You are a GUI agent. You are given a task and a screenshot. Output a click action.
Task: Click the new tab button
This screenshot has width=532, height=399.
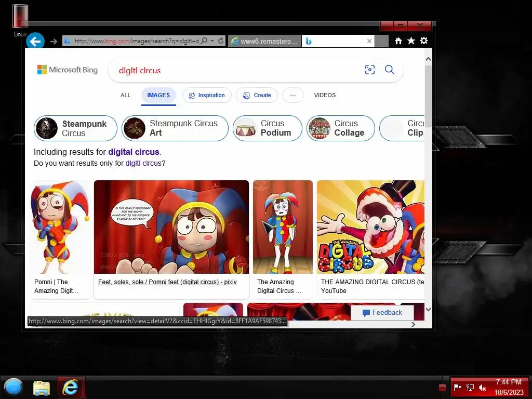pyautogui.click(x=382, y=41)
